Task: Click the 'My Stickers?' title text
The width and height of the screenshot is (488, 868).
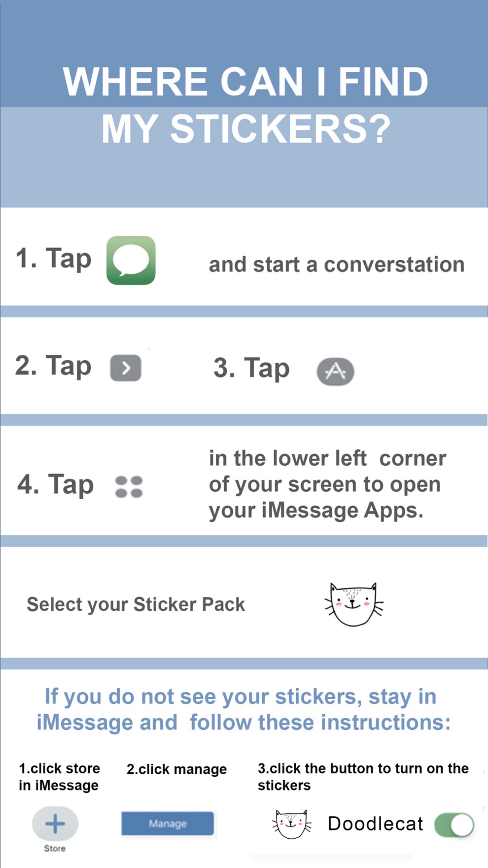Action: pos(246,129)
